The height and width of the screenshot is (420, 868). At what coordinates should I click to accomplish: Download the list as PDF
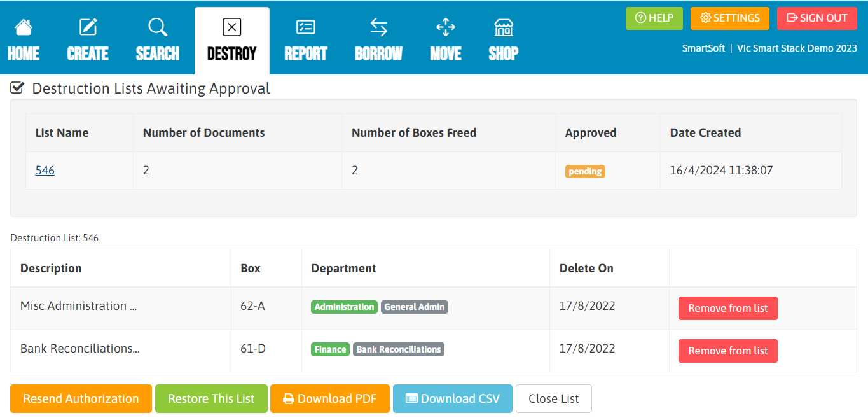(x=330, y=398)
